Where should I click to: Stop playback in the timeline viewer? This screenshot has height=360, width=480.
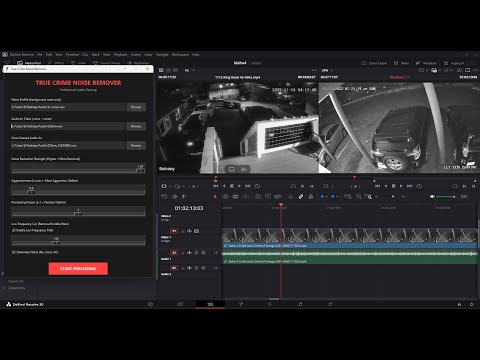(x=394, y=186)
